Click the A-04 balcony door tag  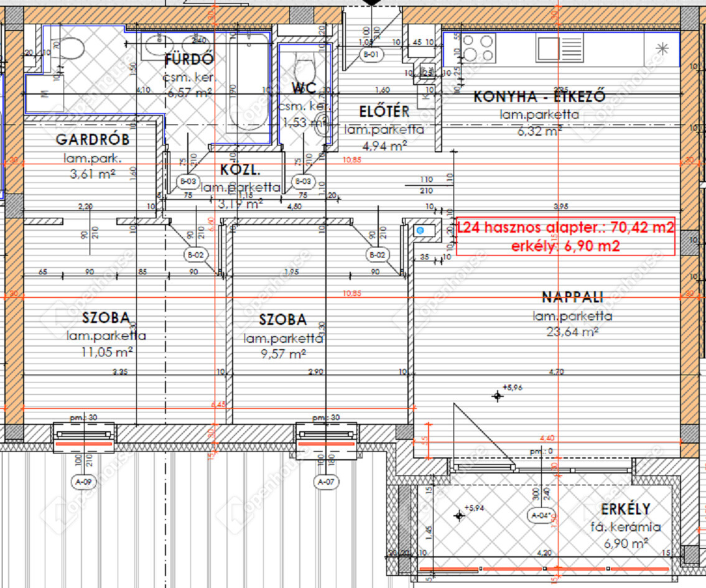click(x=539, y=515)
